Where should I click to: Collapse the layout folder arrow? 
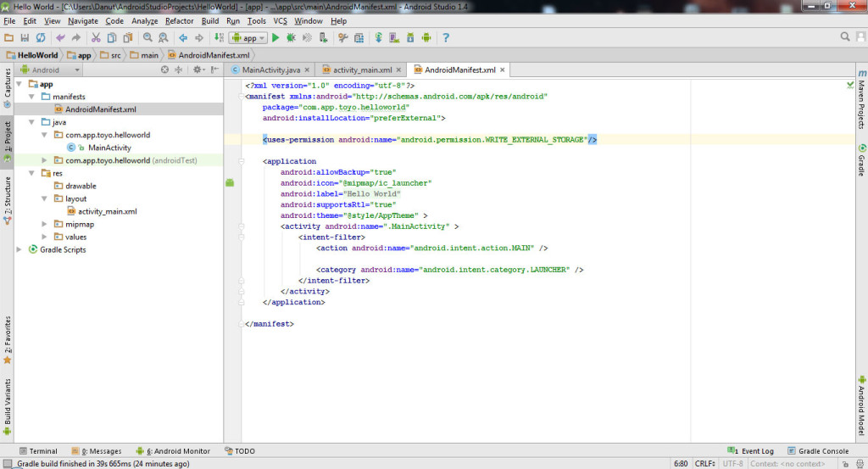point(44,198)
